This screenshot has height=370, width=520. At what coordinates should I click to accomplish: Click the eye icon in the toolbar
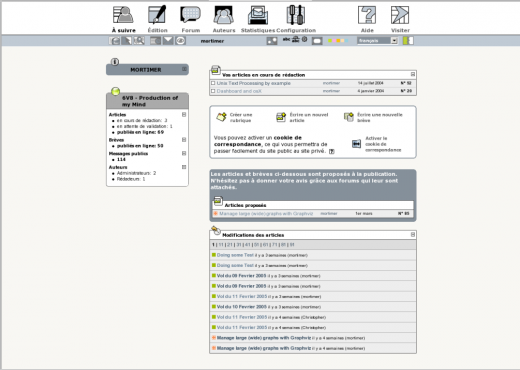[180, 41]
